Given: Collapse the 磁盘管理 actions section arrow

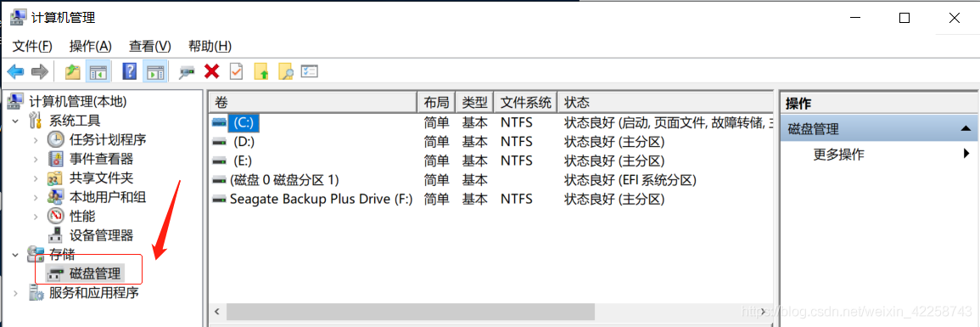Looking at the screenshot, I should (x=965, y=128).
